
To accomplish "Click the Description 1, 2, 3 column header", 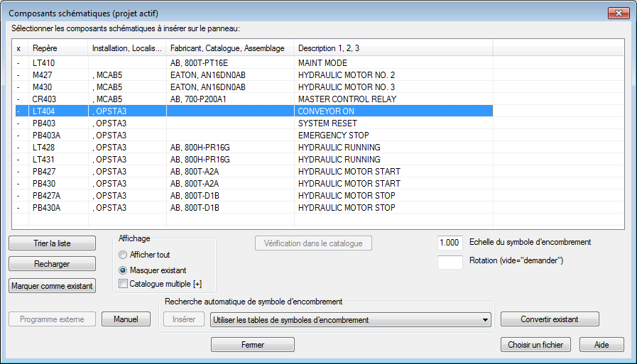I will pos(393,48).
